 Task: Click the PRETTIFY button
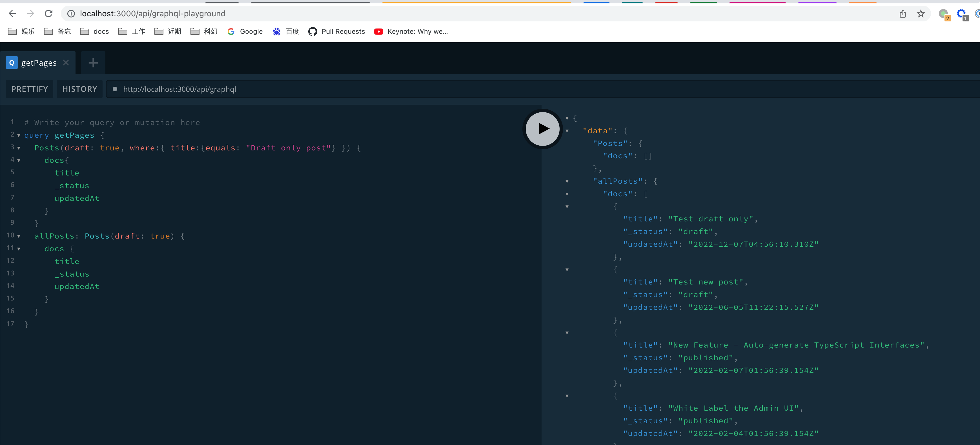30,89
